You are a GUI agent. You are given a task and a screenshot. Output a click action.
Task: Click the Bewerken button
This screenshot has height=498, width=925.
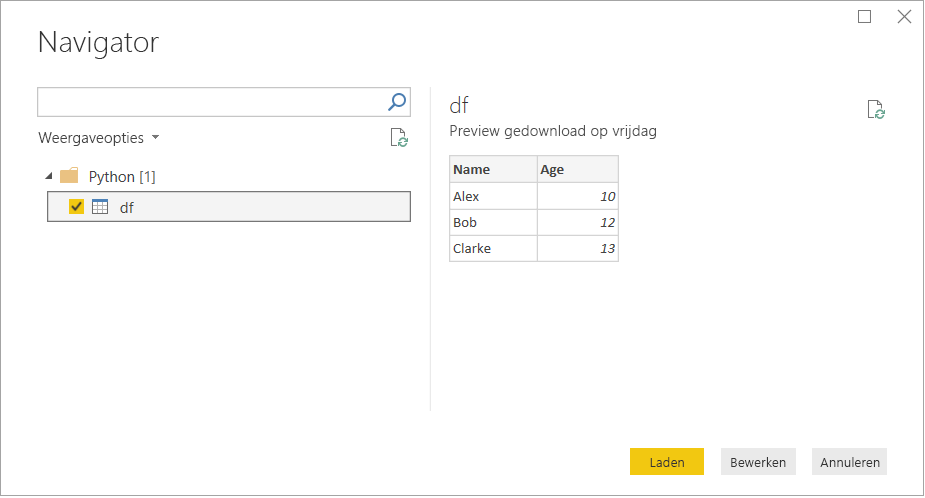pyautogui.click(x=758, y=461)
